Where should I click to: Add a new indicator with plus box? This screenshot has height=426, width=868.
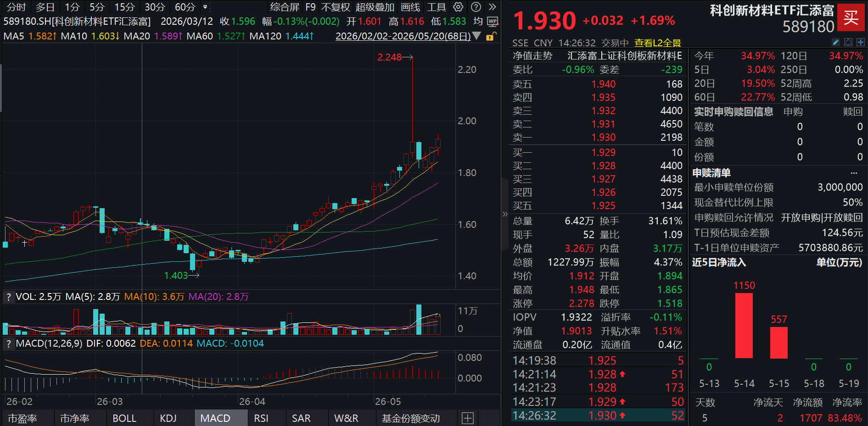point(467,418)
